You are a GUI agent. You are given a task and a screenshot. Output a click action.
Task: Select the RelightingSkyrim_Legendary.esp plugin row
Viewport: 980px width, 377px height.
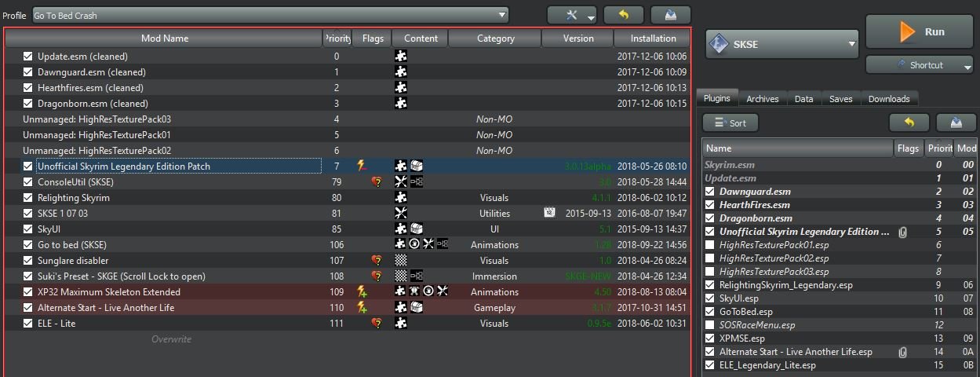pos(840,285)
